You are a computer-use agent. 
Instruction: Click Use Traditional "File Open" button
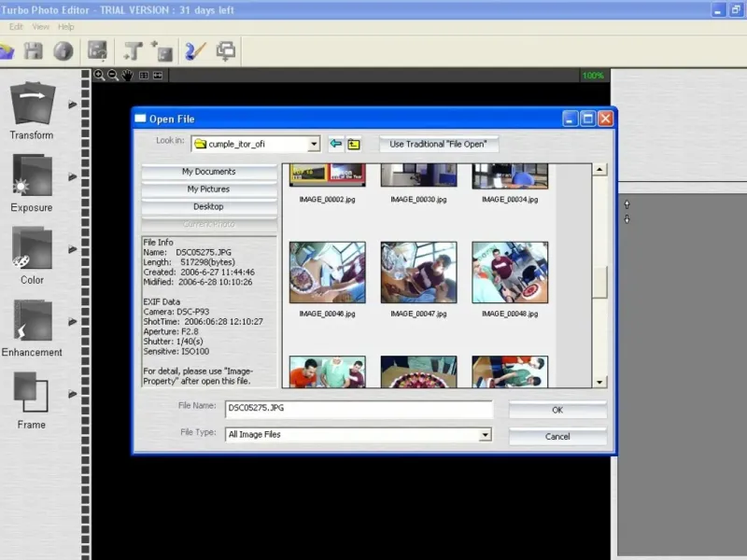click(x=438, y=144)
